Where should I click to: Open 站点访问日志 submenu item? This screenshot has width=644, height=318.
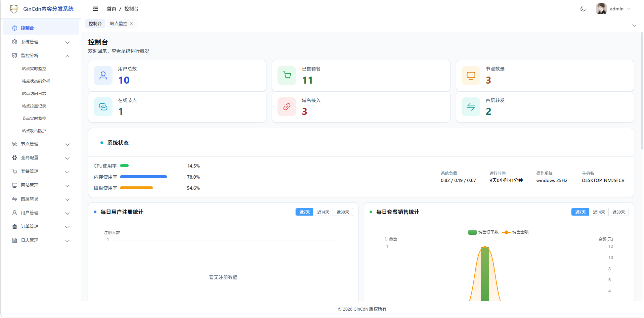(x=34, y=93)
